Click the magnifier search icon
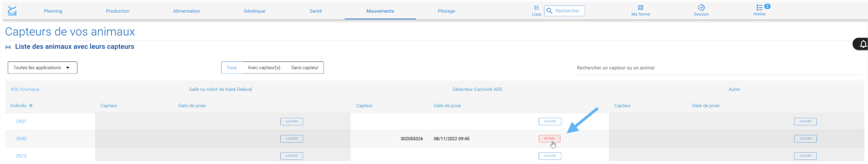Viewport: 868px width, 164px height. coord(549,11)
